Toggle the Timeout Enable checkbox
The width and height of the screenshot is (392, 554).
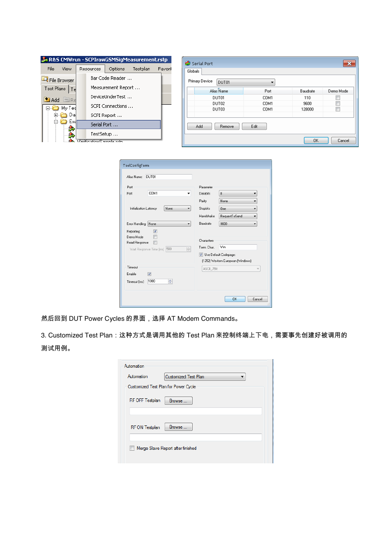click(x=149, y=274)
